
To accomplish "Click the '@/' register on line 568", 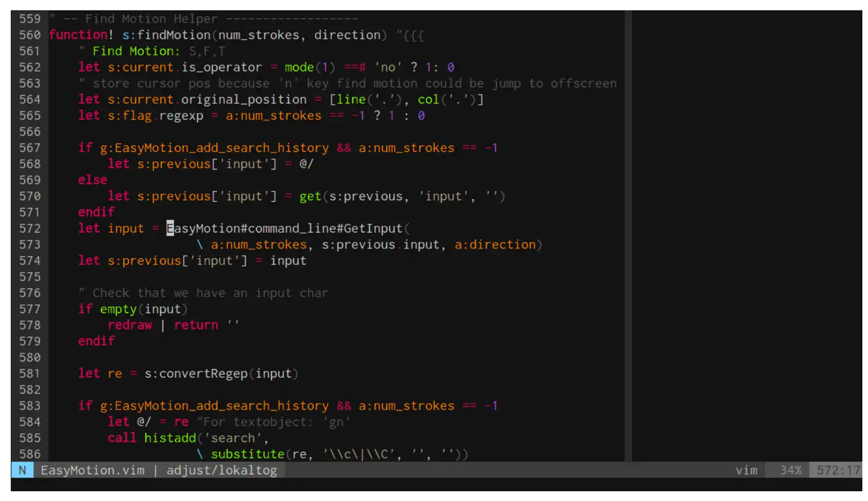I will (x=306, y=164).
